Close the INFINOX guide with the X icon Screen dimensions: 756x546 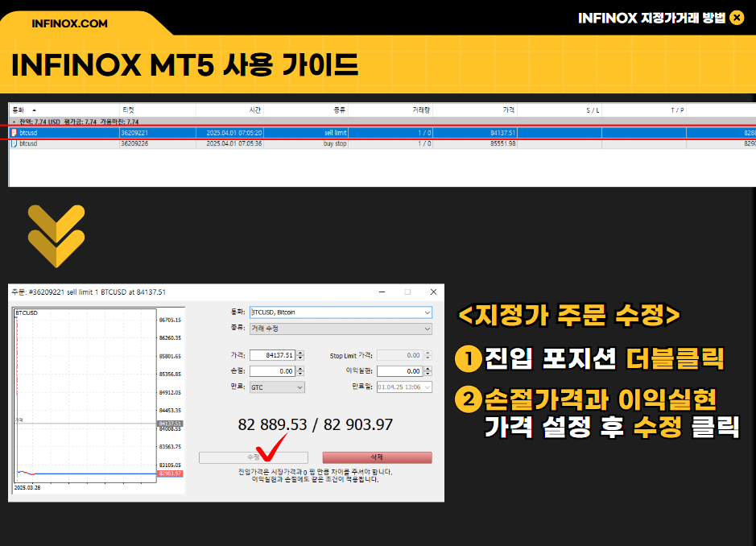737,18
